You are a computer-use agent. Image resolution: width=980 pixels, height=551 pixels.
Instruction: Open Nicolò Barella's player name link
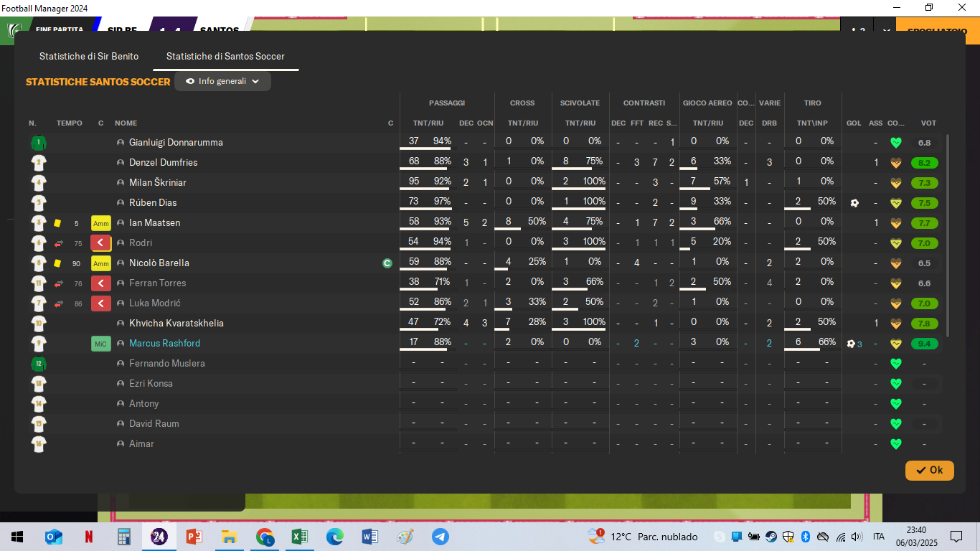click(x=159, y=263)
